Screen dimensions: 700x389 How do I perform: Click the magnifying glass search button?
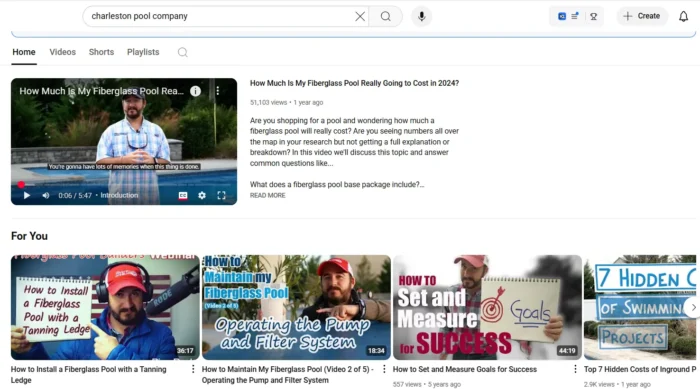tap(386, 17)
